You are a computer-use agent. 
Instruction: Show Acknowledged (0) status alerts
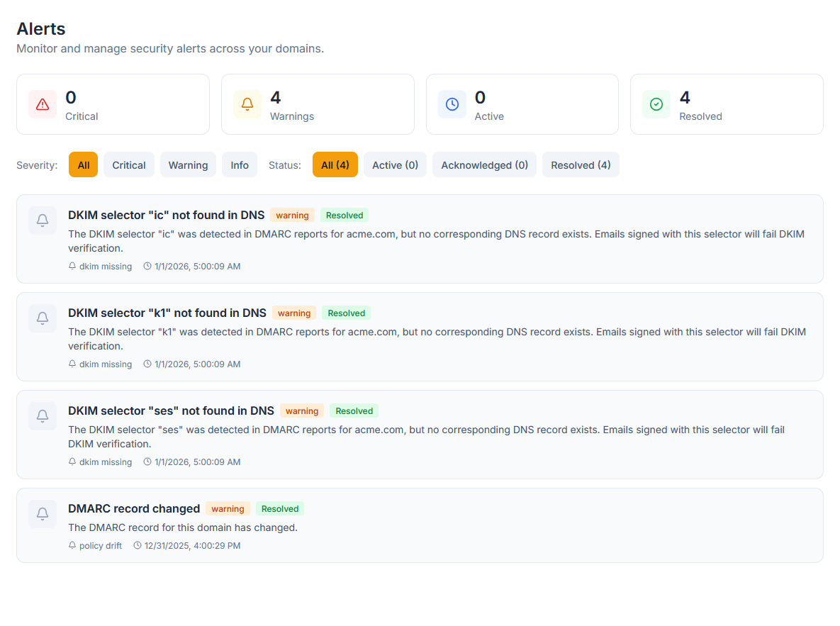click(x=484, y=165)
